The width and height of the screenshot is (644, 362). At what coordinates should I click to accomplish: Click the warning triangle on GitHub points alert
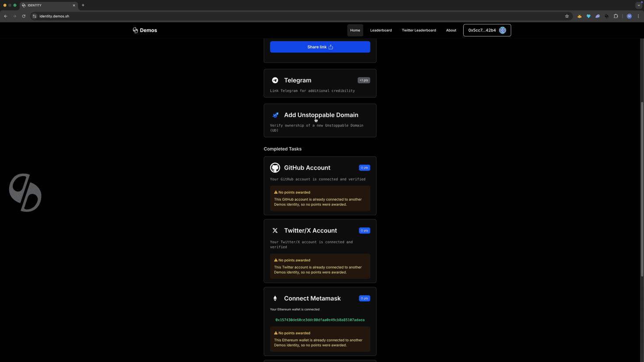click(x=276, y=192)
